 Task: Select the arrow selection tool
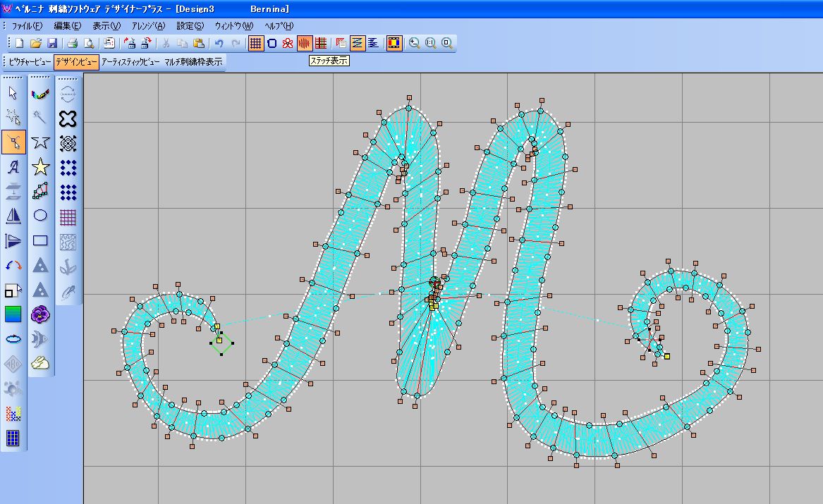13,93
